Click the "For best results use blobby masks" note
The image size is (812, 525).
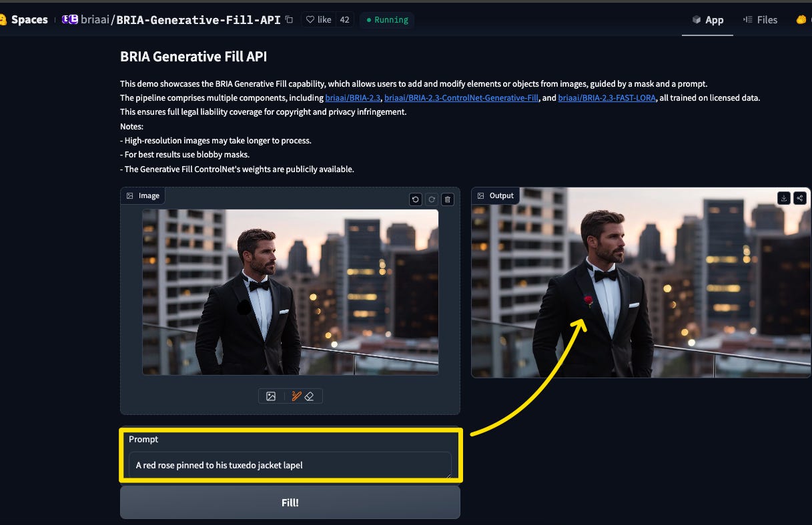pos(185,155)
